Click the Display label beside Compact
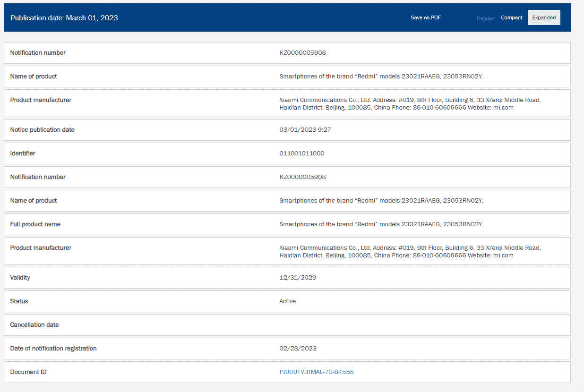The width and height of the screenshot is (584, 392). [486, 18]
